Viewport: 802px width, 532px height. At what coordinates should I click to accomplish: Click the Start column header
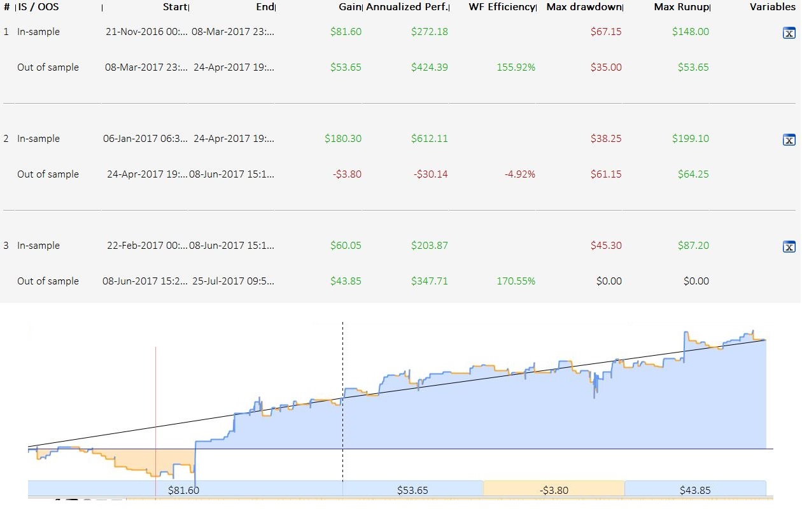(175, 7)
